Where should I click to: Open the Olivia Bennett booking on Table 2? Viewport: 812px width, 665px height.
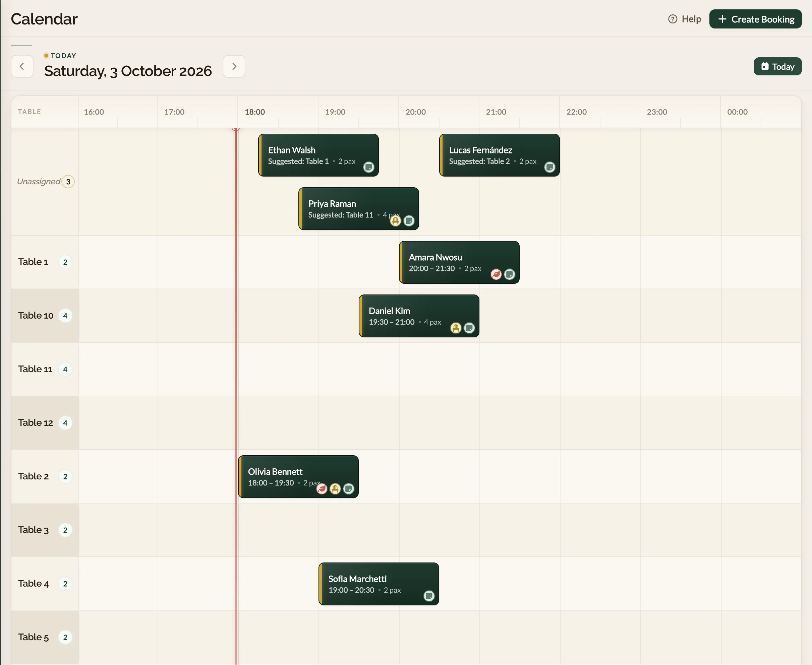(x=298, y=477)
